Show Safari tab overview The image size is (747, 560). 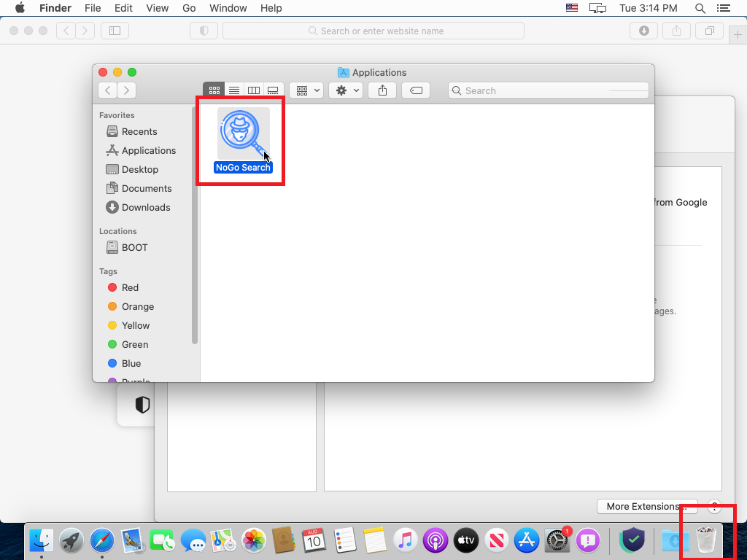pyautogui.click(x=709, y=31)
